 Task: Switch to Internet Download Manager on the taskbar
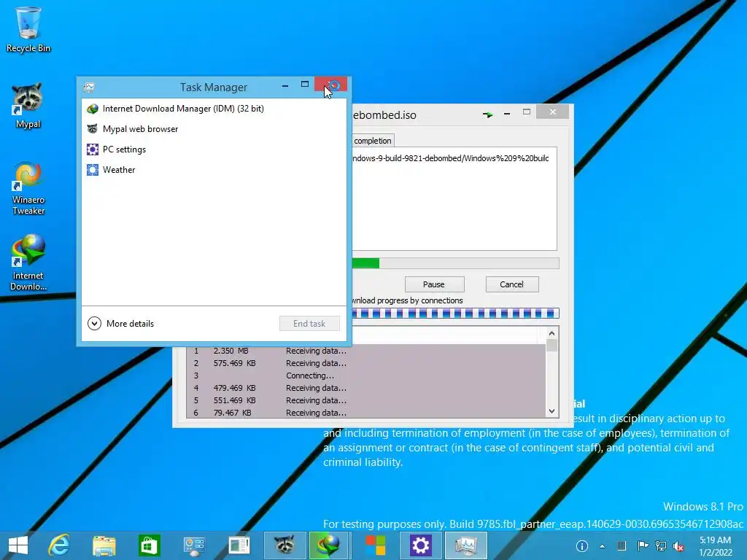pos(329,545)
